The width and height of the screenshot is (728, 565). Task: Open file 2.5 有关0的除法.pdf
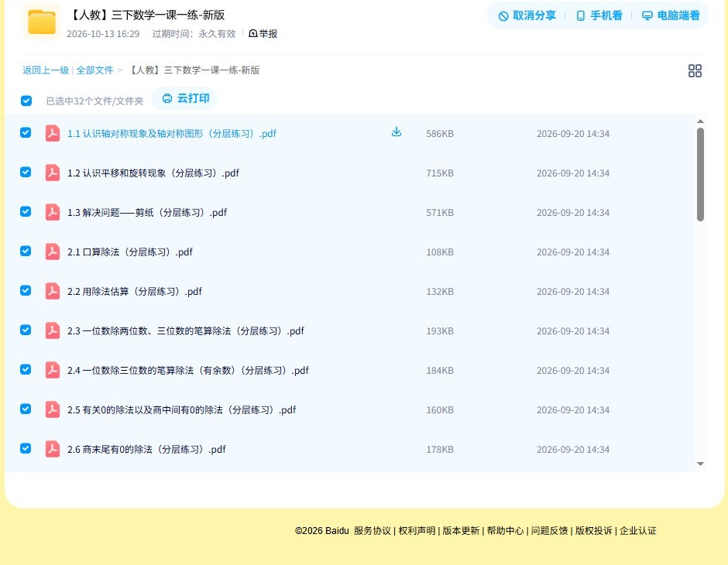click(181, 409)
